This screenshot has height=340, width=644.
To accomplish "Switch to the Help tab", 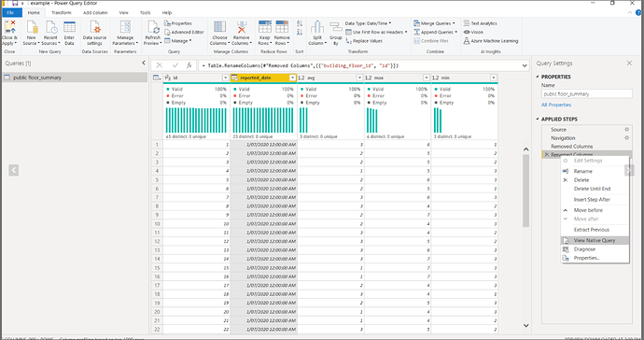I will 166,13.
